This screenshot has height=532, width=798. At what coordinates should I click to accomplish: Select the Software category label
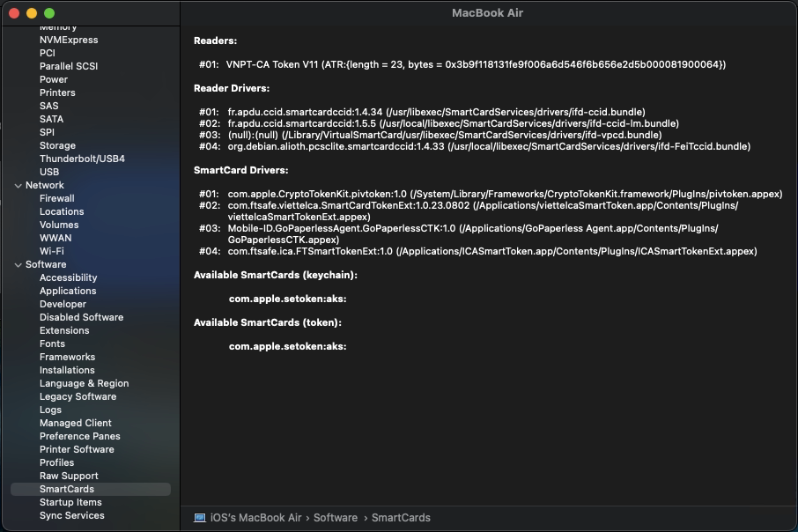point(46,265)
